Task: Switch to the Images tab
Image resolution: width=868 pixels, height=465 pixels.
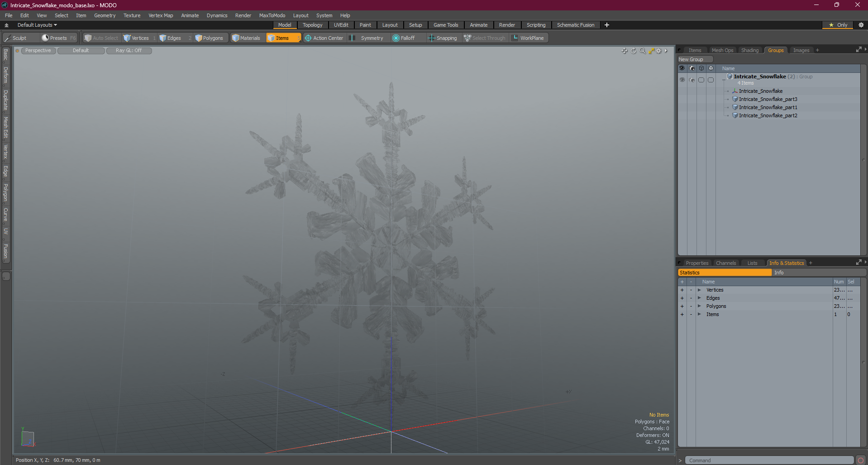Action: [801, 50]
